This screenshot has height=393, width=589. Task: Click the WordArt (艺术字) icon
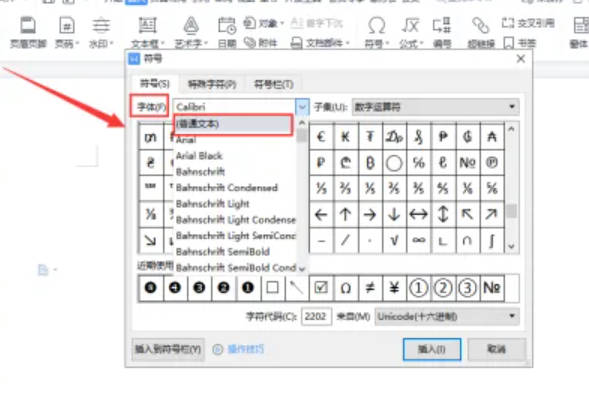point(191,25)
